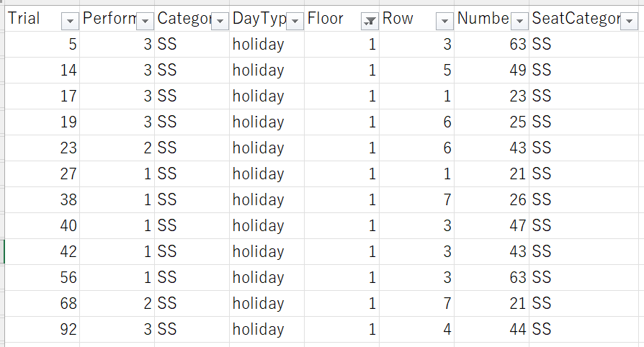Open the Trial column filter dropdown
The height and width of the screenshot is (347, 644).
(70, 21)
